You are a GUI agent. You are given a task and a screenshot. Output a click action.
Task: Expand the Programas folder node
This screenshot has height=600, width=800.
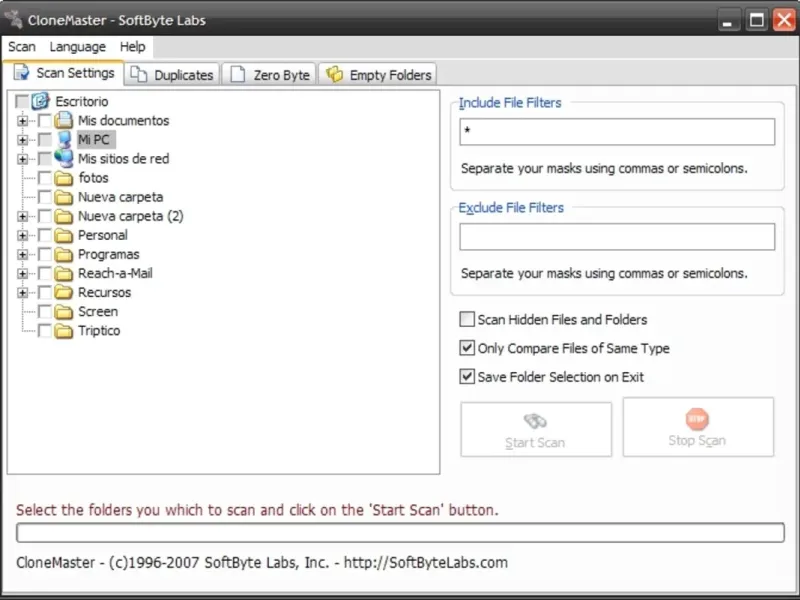(22, 255)
